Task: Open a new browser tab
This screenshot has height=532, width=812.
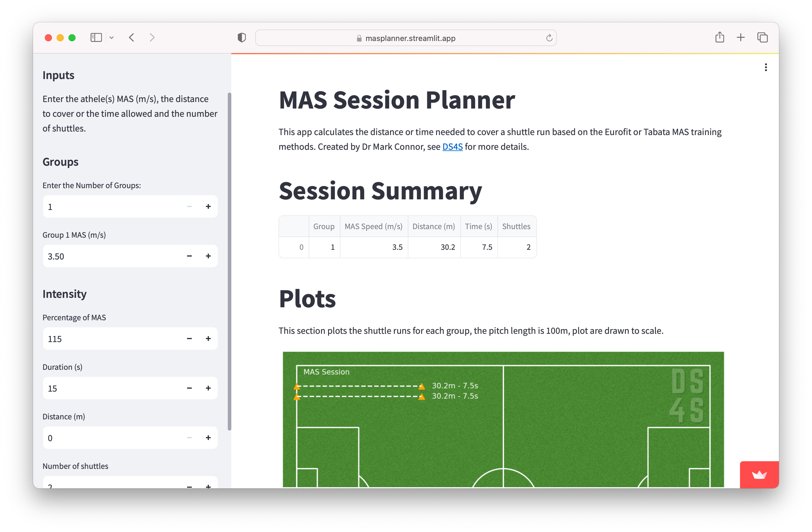Action: 741,37
